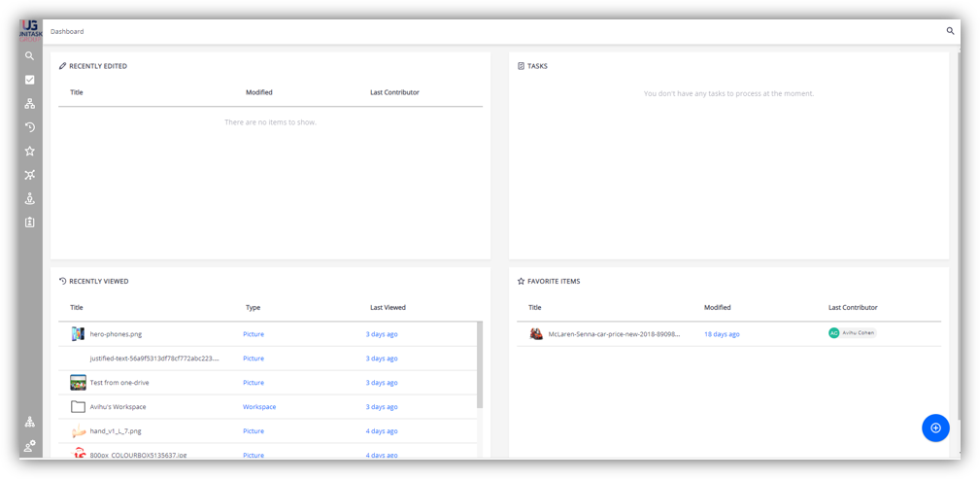Click the search icon in the left sidebar
Image resolution: width=980 pixels, height=479 pixels.
(x=30, y=56)
